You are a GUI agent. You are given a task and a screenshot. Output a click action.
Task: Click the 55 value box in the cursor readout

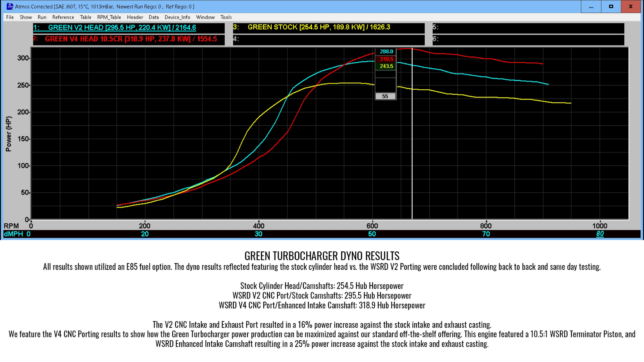pos(385,96)
